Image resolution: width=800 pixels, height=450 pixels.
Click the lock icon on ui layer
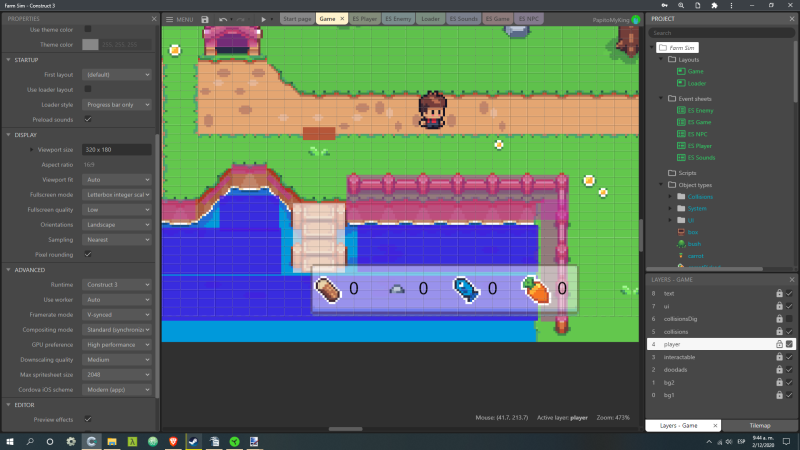779,306
